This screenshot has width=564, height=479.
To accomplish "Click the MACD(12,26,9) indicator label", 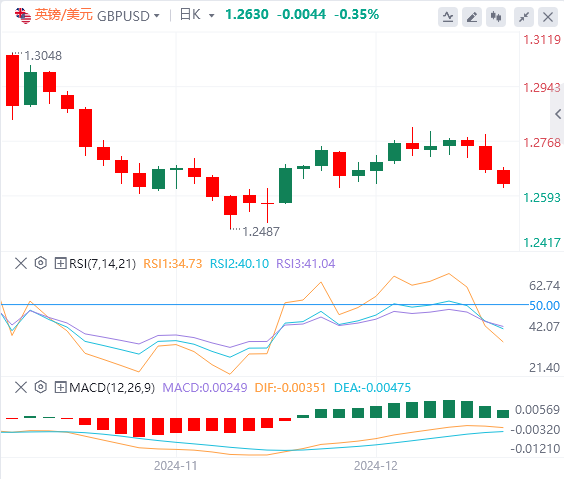I will 112,388.
